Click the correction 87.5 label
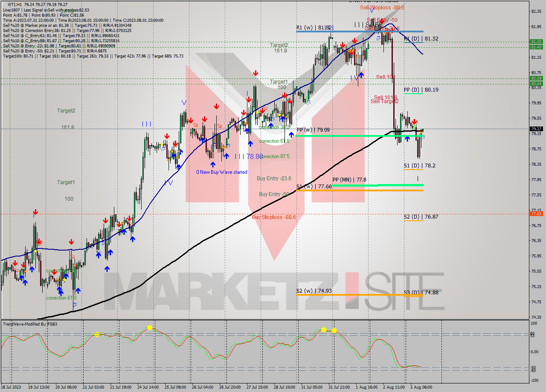Screen dimensions: 546x392 click(274, 156)
